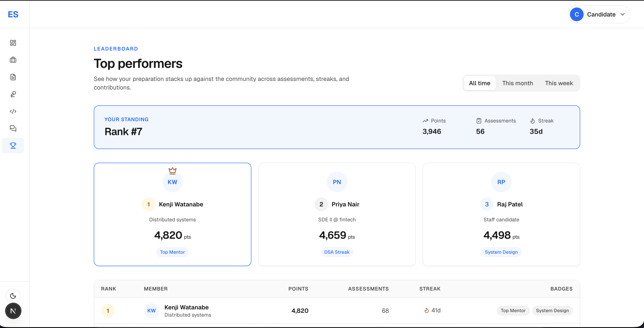Click the 35d streak value

pos(536,131)
